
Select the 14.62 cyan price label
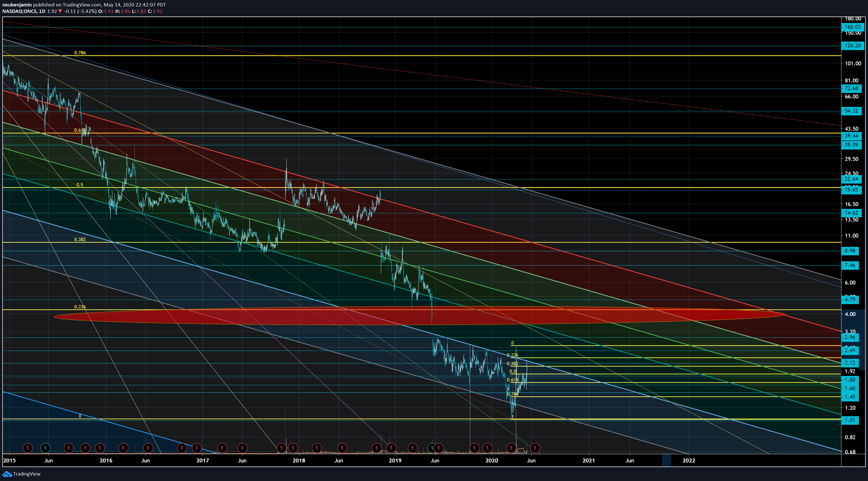[851, 213]
